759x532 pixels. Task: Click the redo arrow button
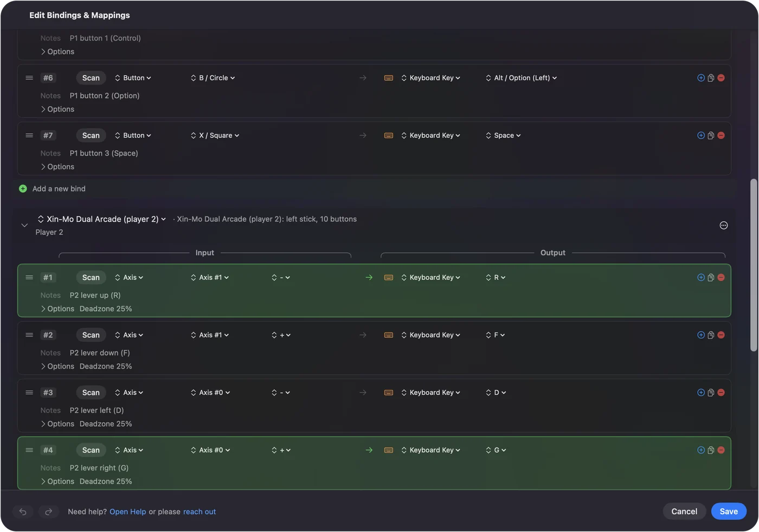[x=48, y=511]
